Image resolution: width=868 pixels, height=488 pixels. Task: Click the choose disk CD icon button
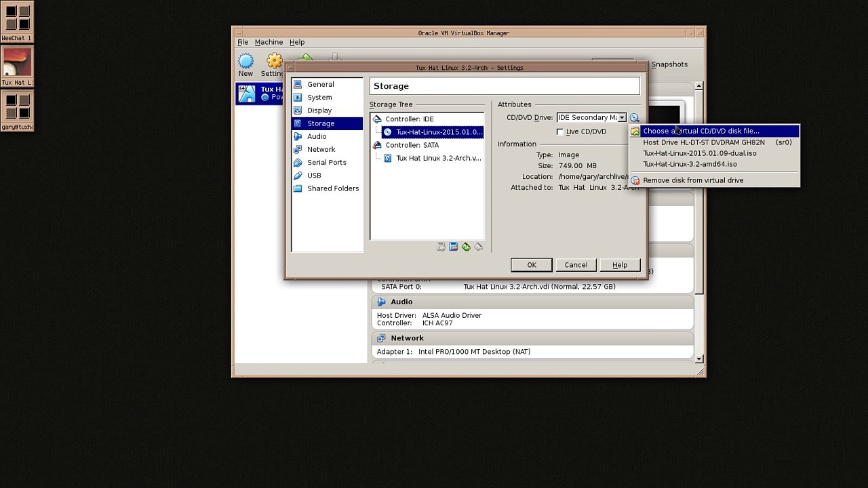coord(634,118)
